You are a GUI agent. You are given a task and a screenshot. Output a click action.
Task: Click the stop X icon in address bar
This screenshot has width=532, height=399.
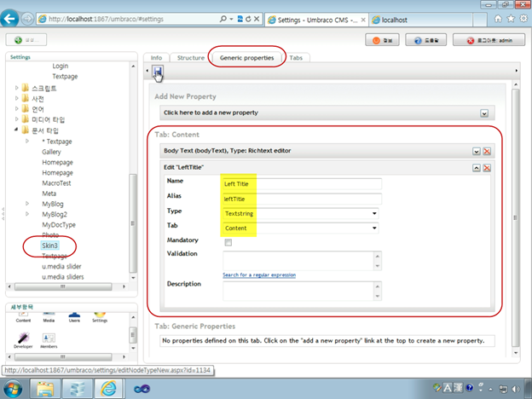pyautogui.click(x=257, y=19)
